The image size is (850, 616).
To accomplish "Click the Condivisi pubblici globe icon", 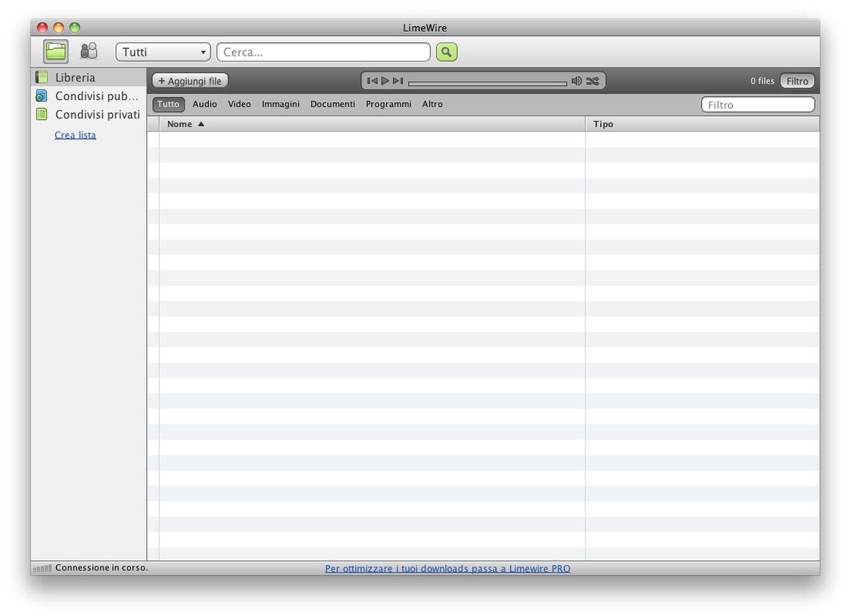I will click(42, 96).
